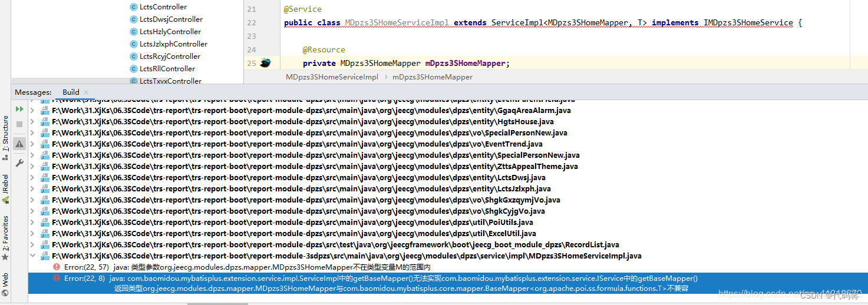Click ServiceImpl in the extends clause
The width and height of the screenshot is (868, 305).
pos(517,23)
